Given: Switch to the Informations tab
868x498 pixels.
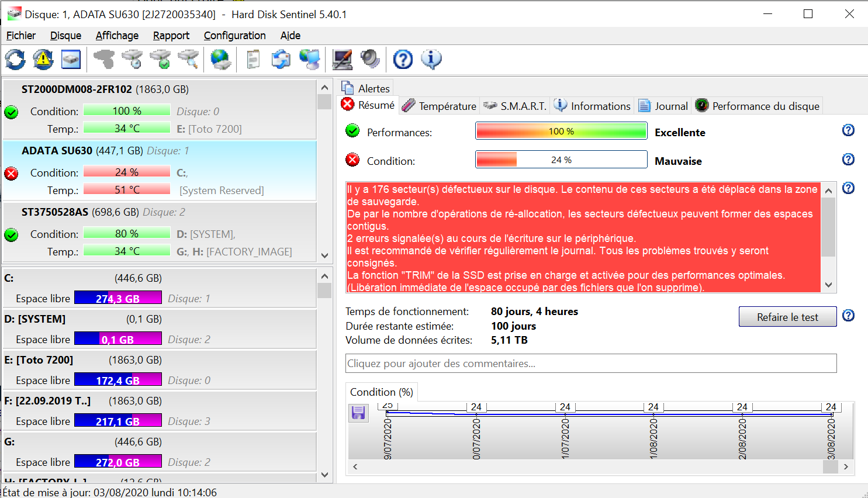Looking at the screenshot, I should click(x=592, y=106).
